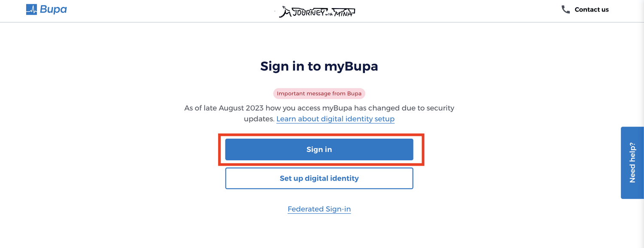Screen dimensions: 644x248
Task: Click the Important message from Bupa badge
Action: [319, 94]
